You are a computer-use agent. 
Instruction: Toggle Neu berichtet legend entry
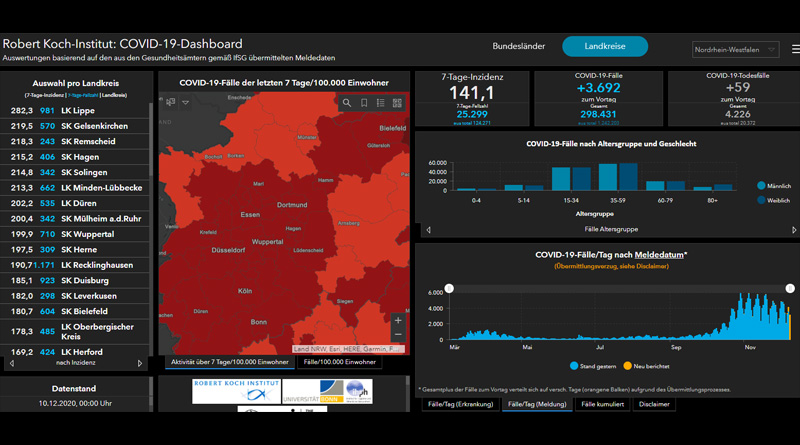[646, 366]
